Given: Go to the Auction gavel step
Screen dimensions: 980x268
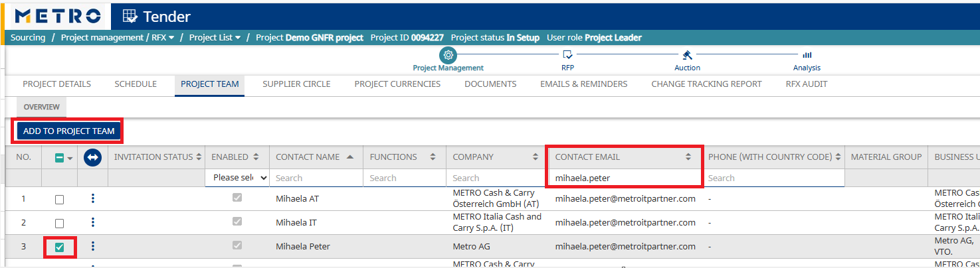Looking at the screenshot, I should (x=687, y=55).
